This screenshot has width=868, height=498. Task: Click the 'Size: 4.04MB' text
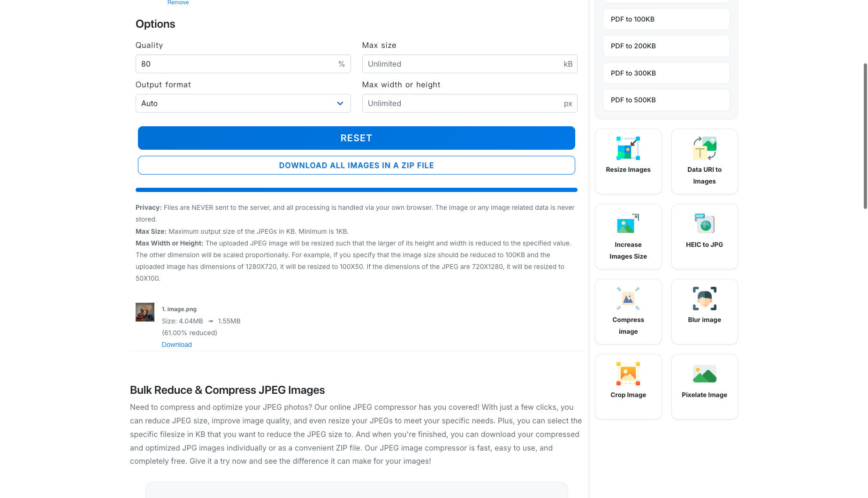coord(183,321)
